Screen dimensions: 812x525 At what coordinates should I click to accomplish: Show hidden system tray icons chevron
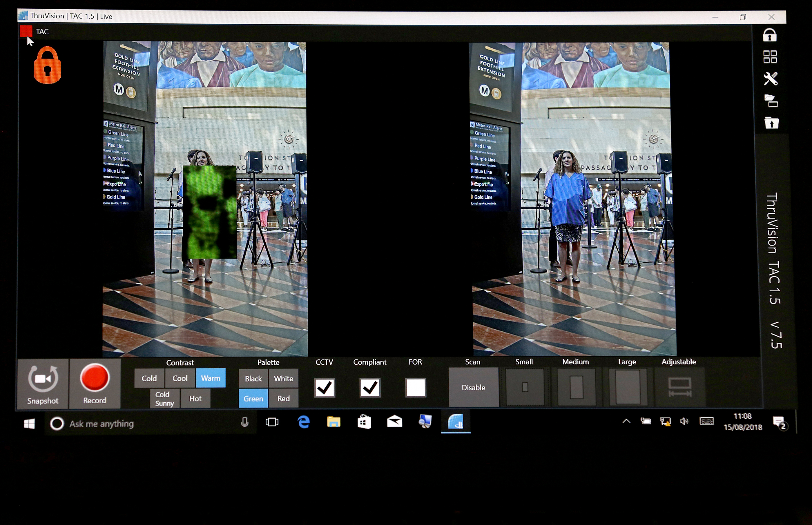[626, 422]
